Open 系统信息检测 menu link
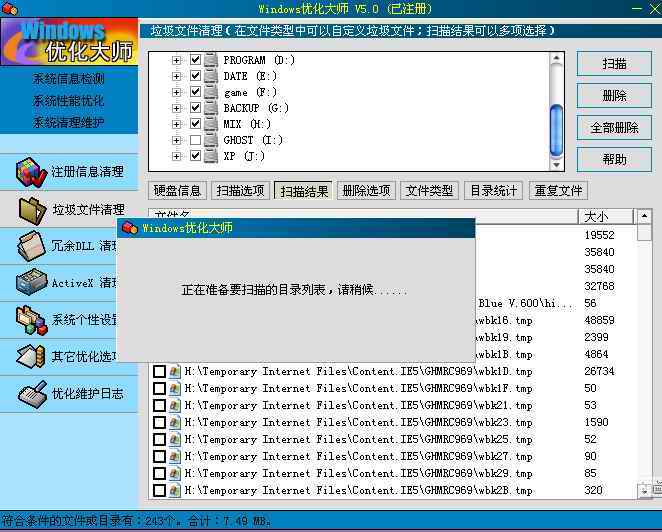The width and height of the screenshot is (662, 532). [68, 79]
